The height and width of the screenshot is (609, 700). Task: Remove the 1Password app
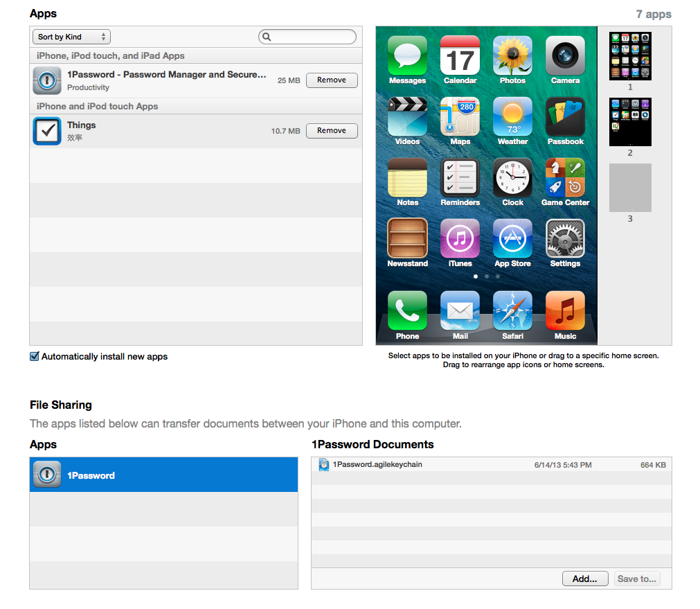pos(332,80)
